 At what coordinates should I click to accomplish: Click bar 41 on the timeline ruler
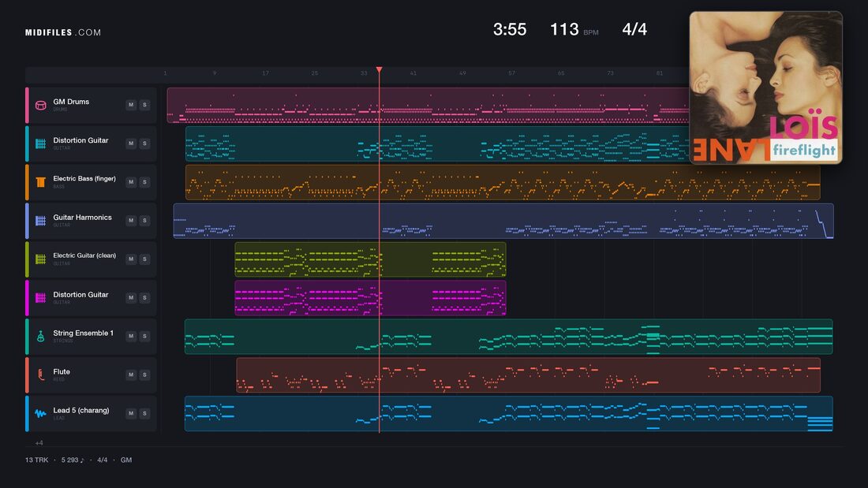(413, 73)
